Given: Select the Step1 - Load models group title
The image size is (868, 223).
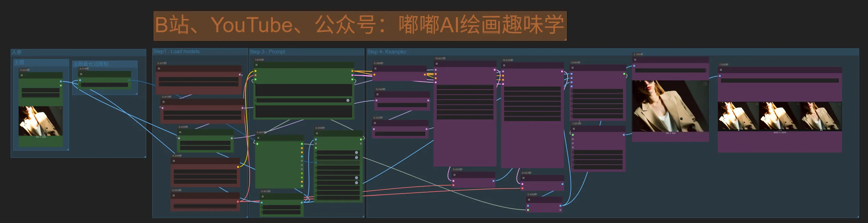Looking at the screenshot, I should pos(176,51).
